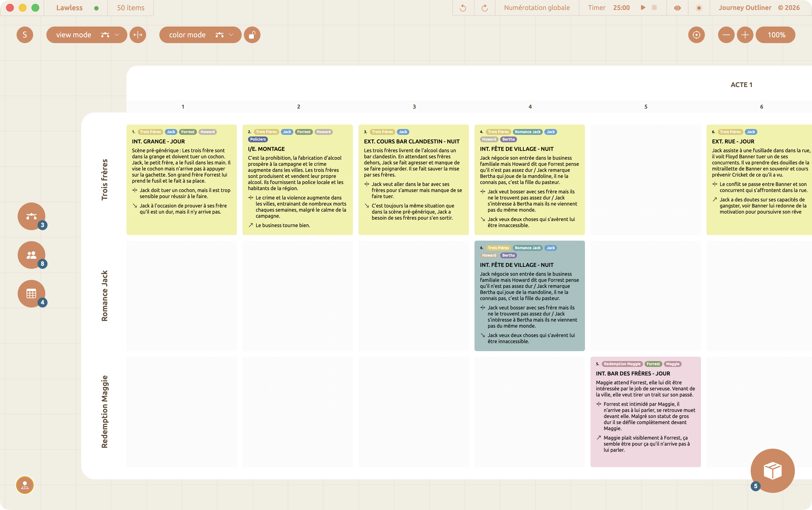Click the Lawless project title
The image size is (812, 510).
[x=69, y=7]
